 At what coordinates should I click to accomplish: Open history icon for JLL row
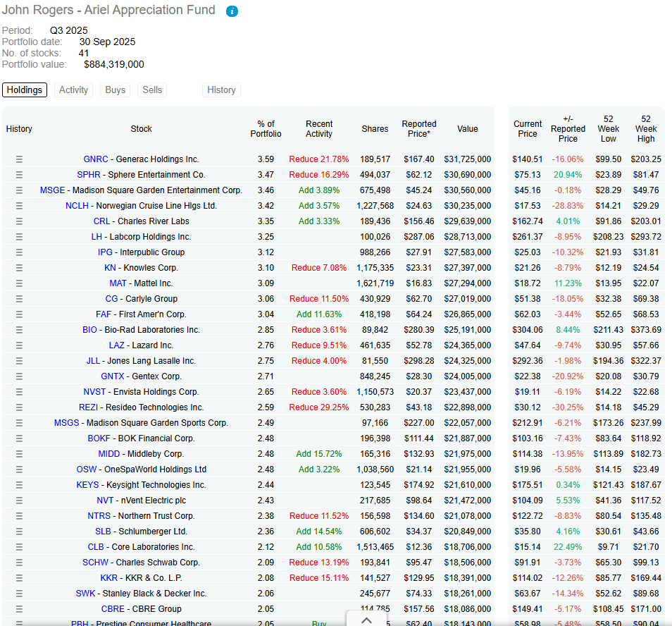pyautogui.click(x=19, y=361)
